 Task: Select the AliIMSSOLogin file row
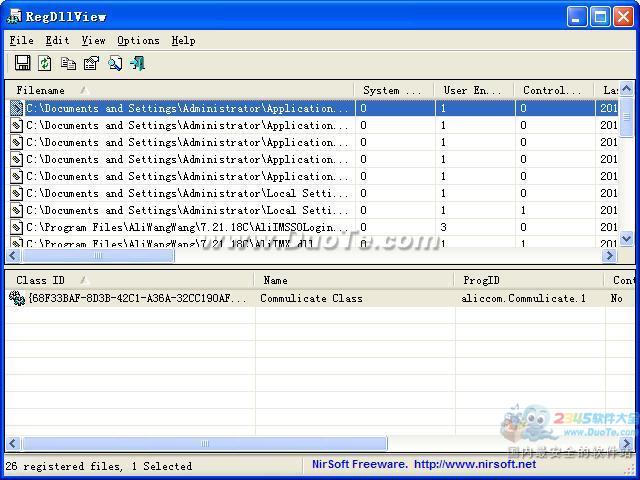312,227
